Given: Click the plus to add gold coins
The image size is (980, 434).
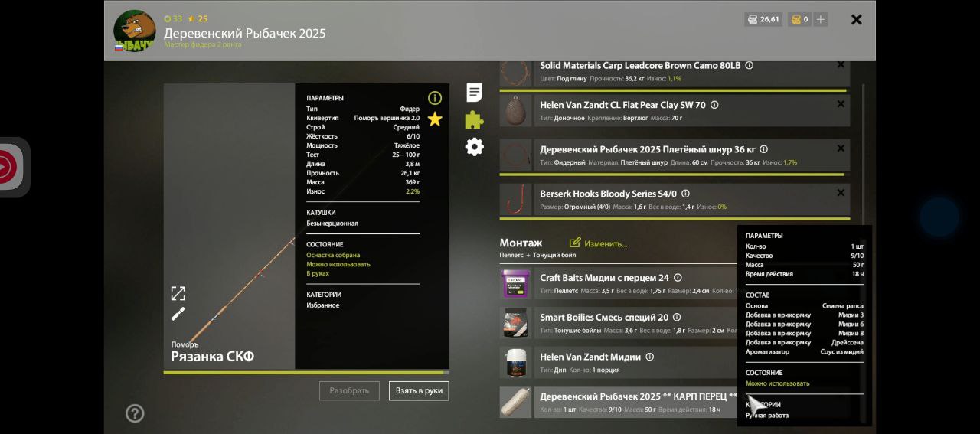Looking at the screenshot, I should coord(821,20).
